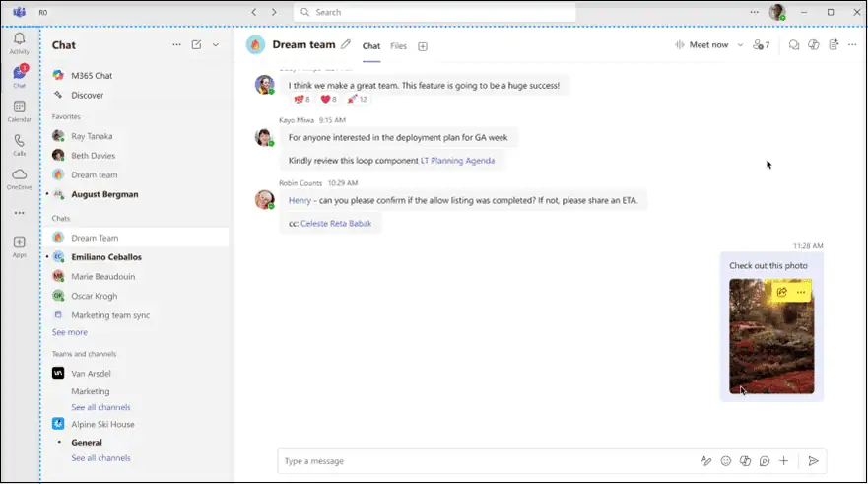This screenshot has height=484, width=868.
Task: Open the chat with Ray Tanaka
Action: (x=92, y=136)
